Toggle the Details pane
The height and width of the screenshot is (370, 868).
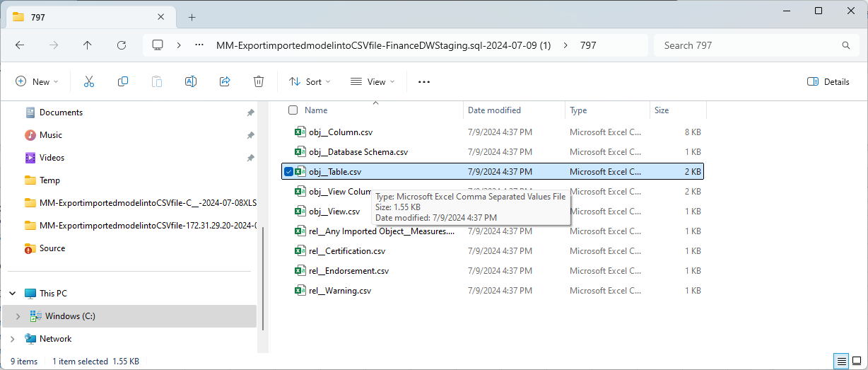(828, 81)
